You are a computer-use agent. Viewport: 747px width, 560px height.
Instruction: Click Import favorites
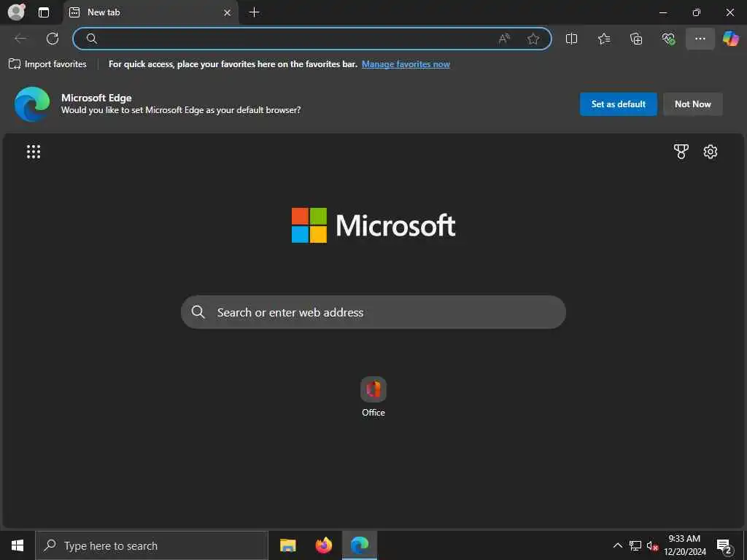pyautogui.click(x=47, y=64)
